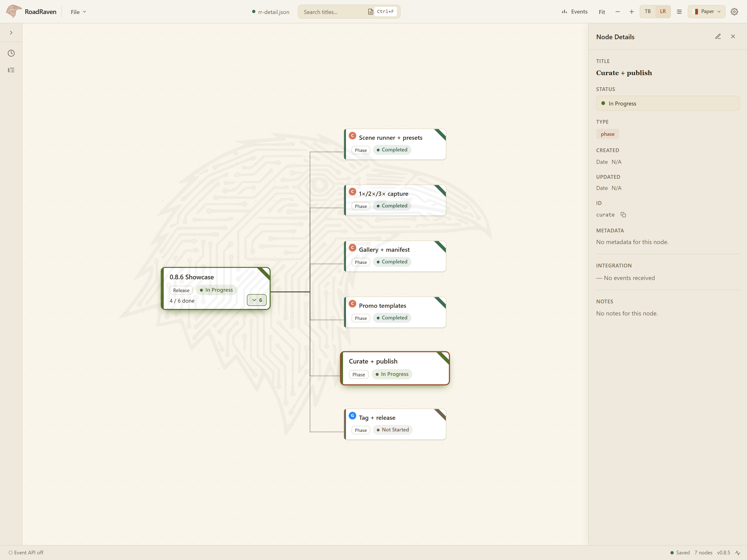Open the In Progress status dropdown
747x560 pixels.
pos(667,103)
